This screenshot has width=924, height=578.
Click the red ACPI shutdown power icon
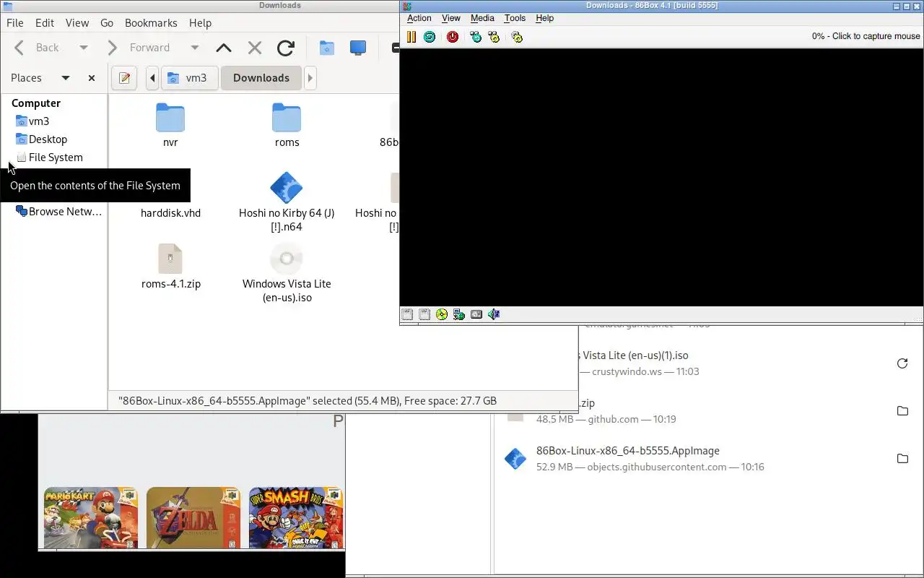tap(453, 37)
